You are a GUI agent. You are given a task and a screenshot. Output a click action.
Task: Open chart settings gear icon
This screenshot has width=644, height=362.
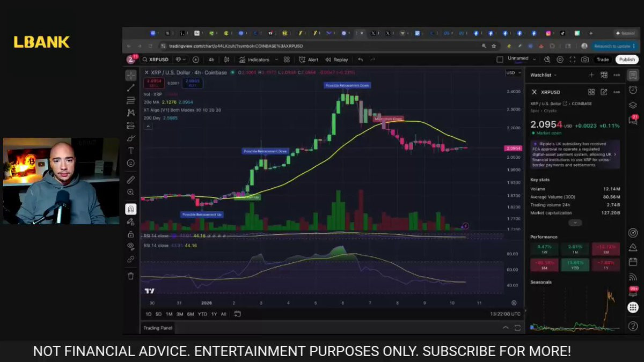pyautogui.click(x=560, y=60)
